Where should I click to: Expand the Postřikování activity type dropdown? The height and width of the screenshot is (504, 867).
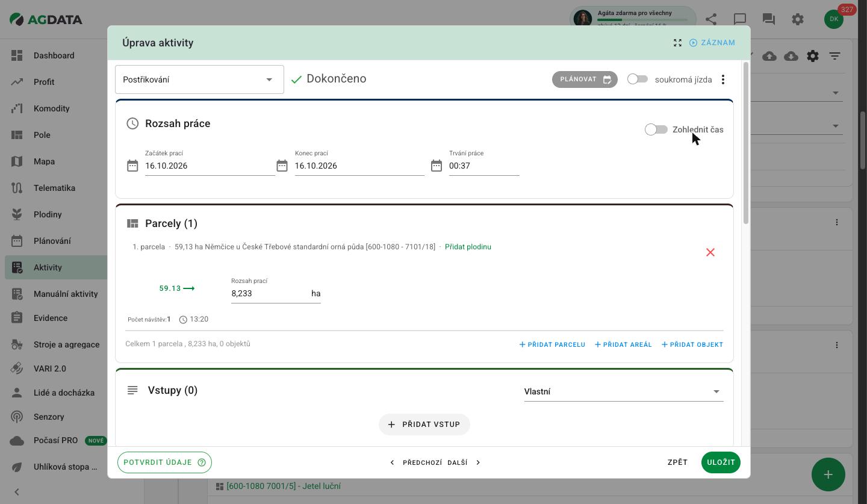[x=199, y=79]
